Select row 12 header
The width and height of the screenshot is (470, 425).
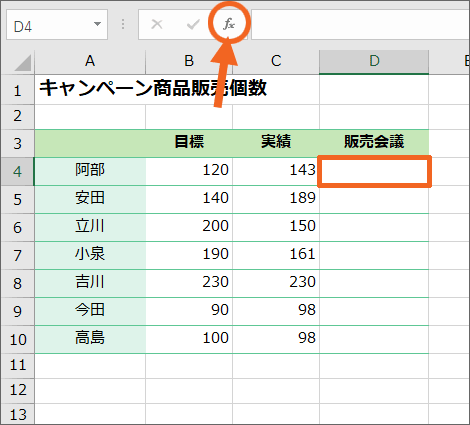18,391
